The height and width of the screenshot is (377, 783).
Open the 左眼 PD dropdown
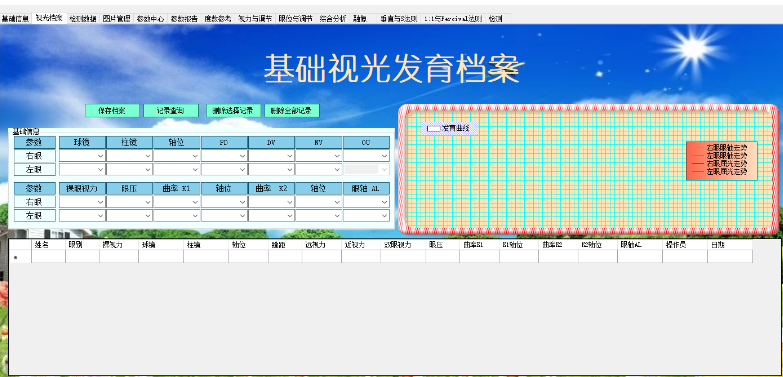coord(242,169)
